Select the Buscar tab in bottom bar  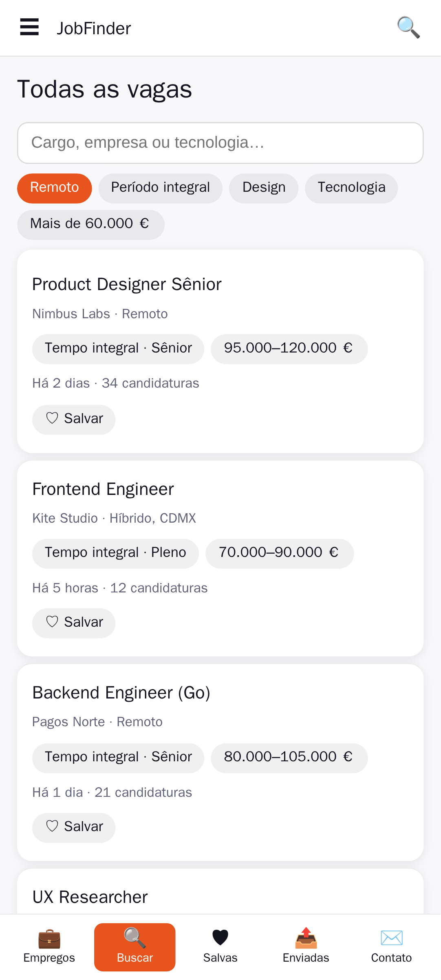(135, 947)
